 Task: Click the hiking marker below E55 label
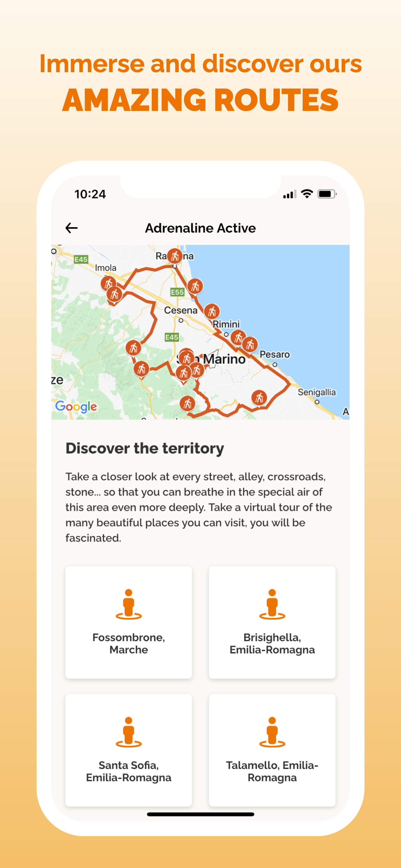point(195,287)
